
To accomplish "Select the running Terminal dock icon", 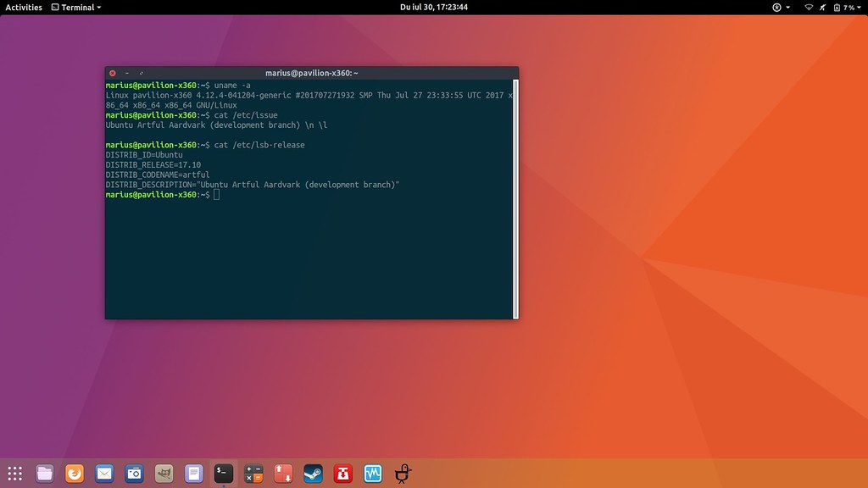I will point(223,474).
